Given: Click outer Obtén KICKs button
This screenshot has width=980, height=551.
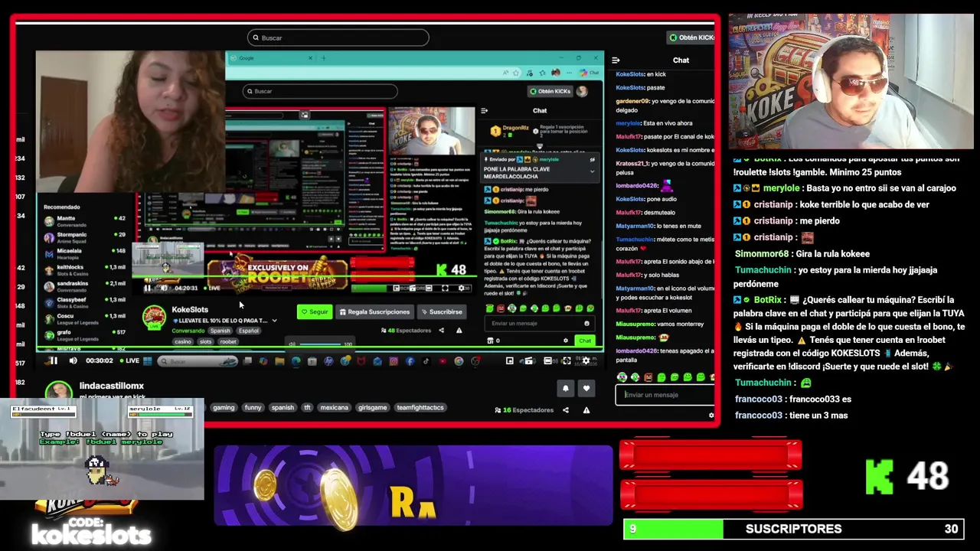Looking at the screenshot, I should (x=691, y=37).
